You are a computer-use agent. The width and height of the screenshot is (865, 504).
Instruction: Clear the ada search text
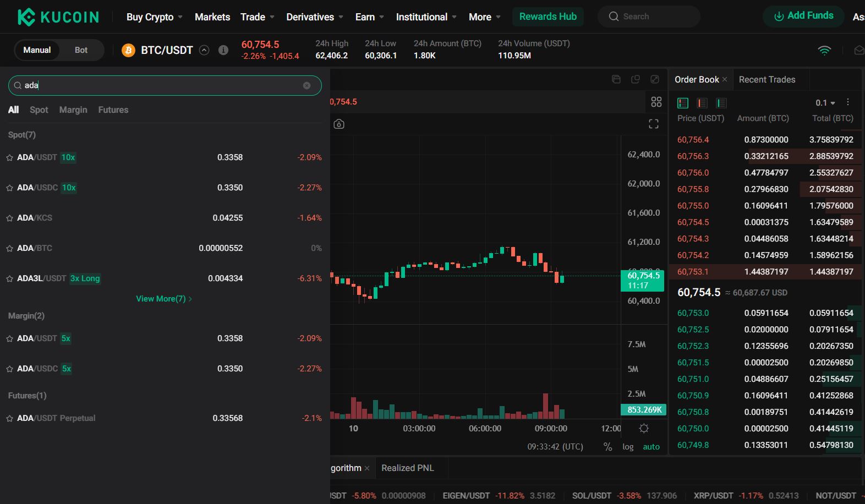(307, 85)
